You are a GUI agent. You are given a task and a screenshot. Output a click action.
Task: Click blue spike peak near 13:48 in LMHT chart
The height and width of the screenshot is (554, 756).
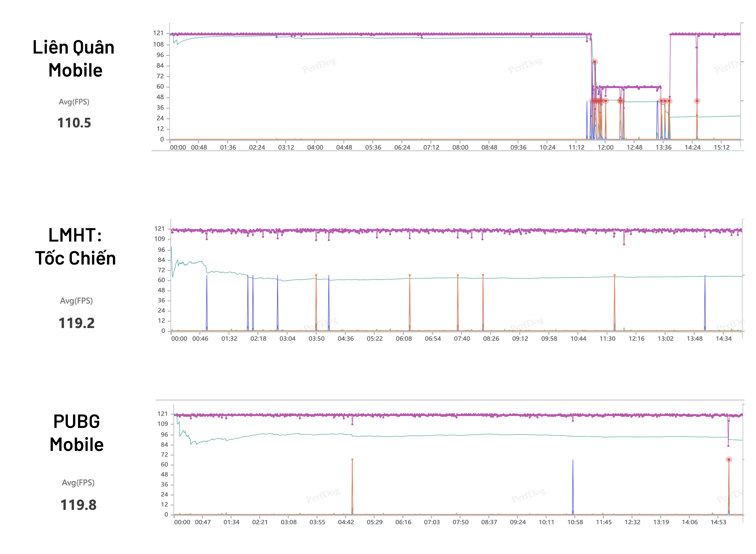pyautogui.click(x=705, y=276)
